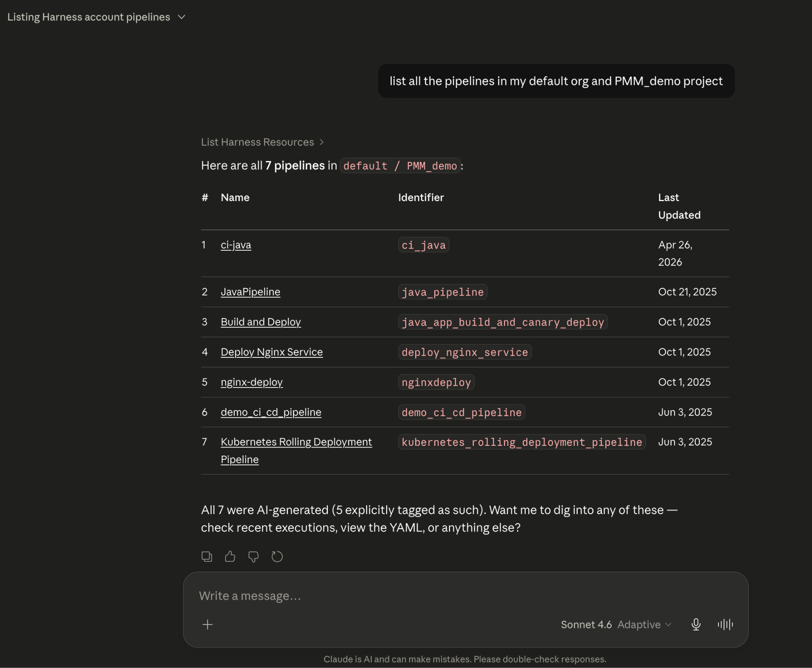Copy the assistant response
The width and height of the screenshot is (812, 668).
point(207,557)
